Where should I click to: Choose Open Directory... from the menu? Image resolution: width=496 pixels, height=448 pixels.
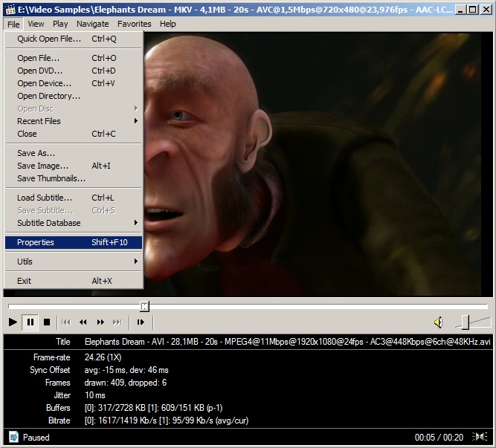(74, 96)
